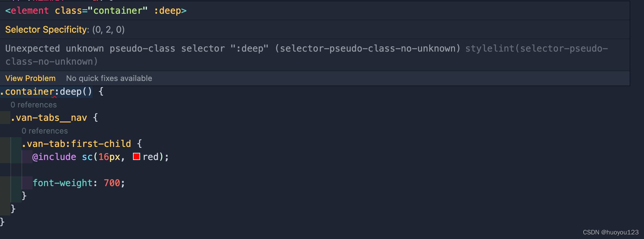Viewport: 644px width, 239px height.
Task: Click the 700 font-weight value
Action: tap(112, 183)
